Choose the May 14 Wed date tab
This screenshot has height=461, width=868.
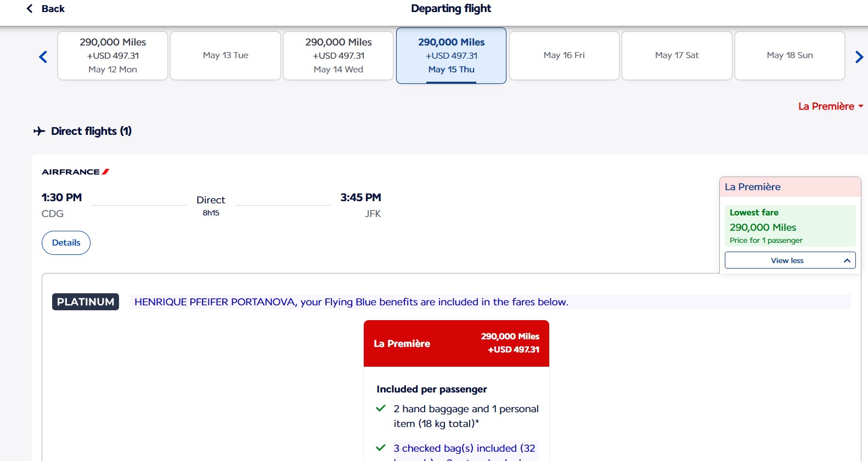coord(338,56)
